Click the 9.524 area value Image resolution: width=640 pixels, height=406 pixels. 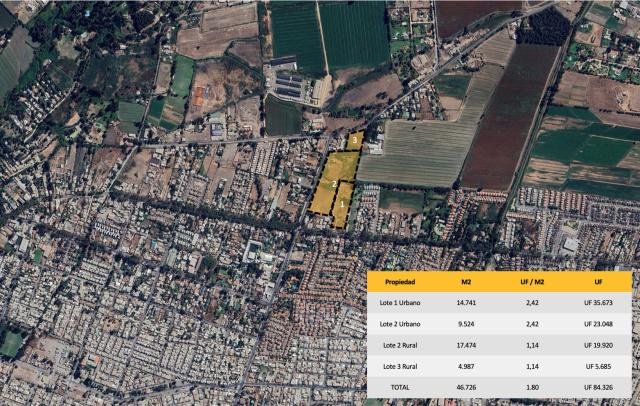click(466, 324)
